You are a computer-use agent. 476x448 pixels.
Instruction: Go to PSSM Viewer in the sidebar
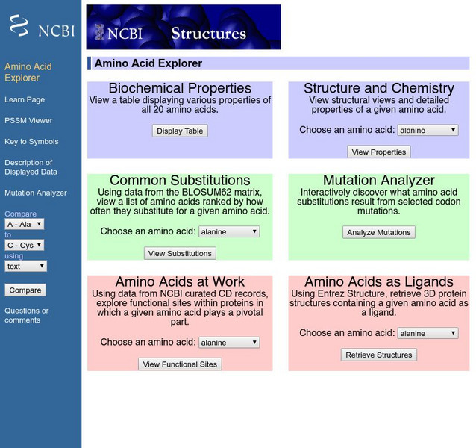coord(28,120)
